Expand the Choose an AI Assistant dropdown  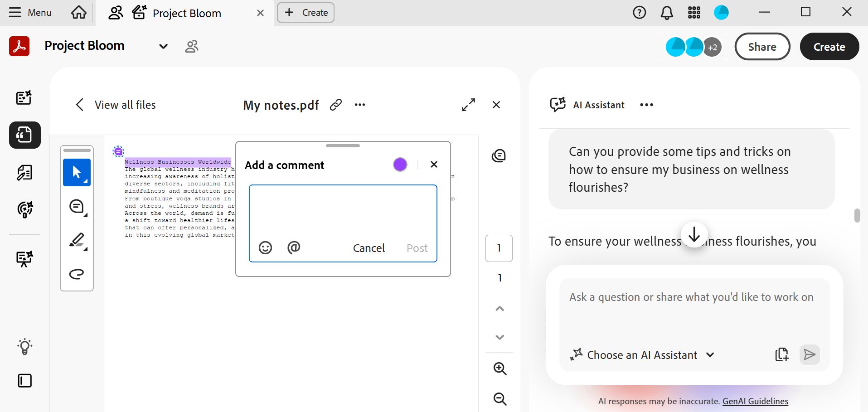click(642, 355)
